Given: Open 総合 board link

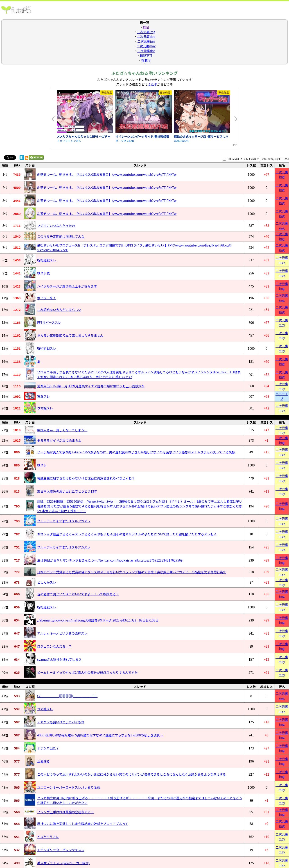Looking at the screenshot, I should click(146, 27).
